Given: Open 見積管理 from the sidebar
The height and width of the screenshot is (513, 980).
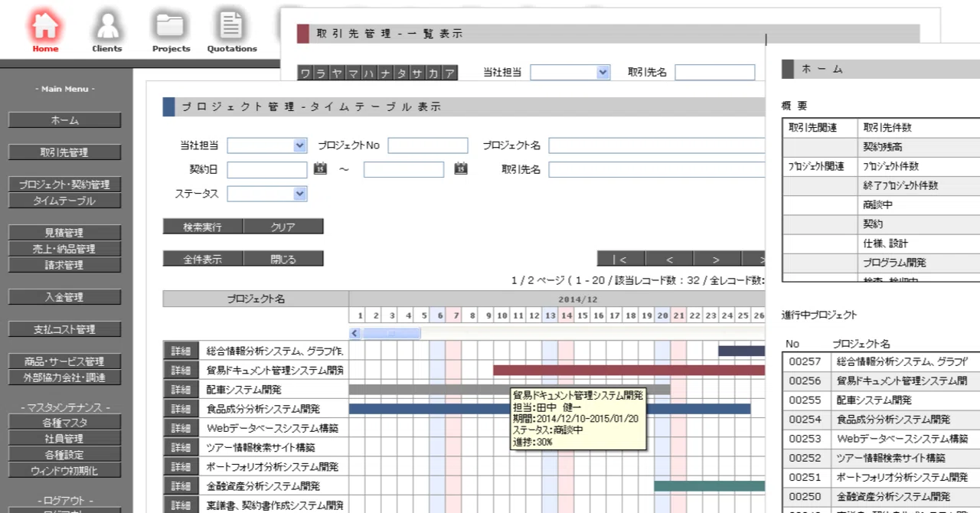Looking at the screenshot, I should pos(65,233).
